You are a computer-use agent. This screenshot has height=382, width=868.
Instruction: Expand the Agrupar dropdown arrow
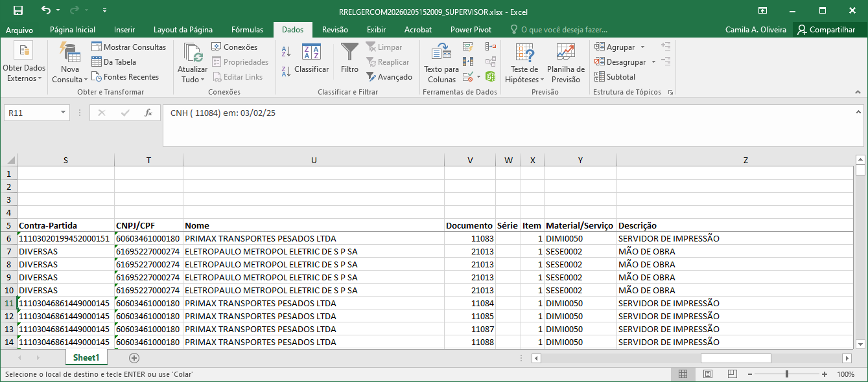(642, 47)
